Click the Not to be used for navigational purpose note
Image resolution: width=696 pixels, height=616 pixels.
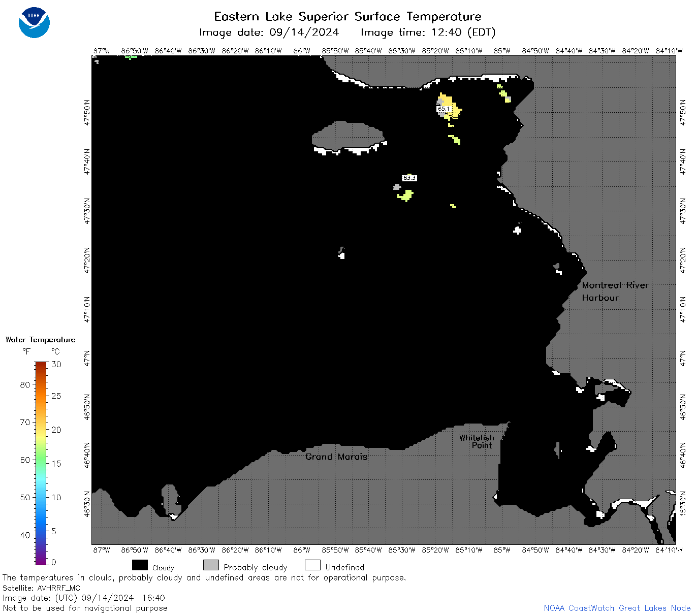coord(85,608)
